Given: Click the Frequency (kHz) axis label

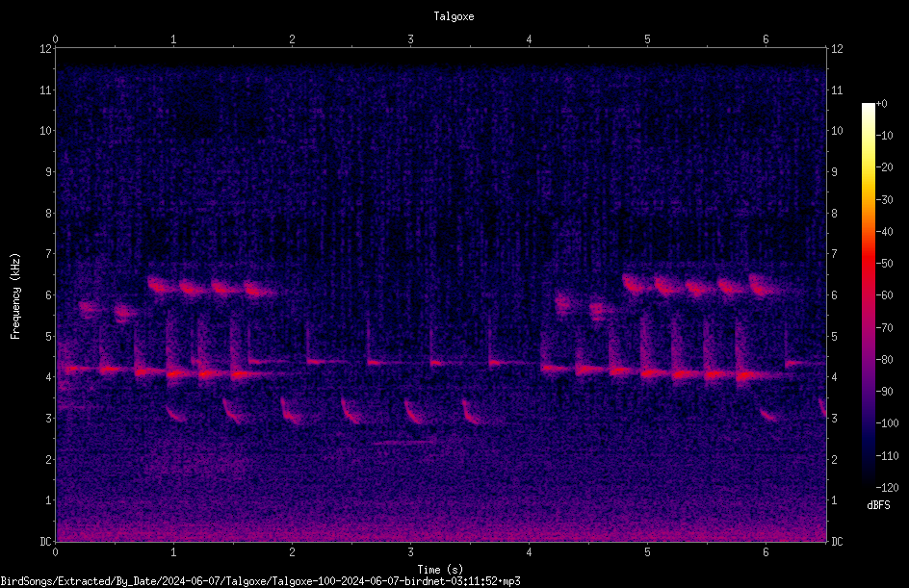Looking at the screenshot, I should pos(15,296).
